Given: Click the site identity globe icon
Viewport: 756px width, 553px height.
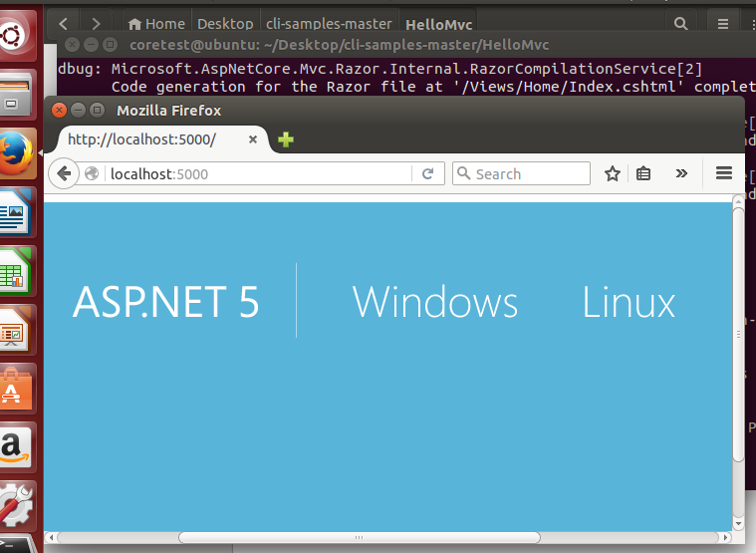Looking at the screenshot, I should [92, 173].
